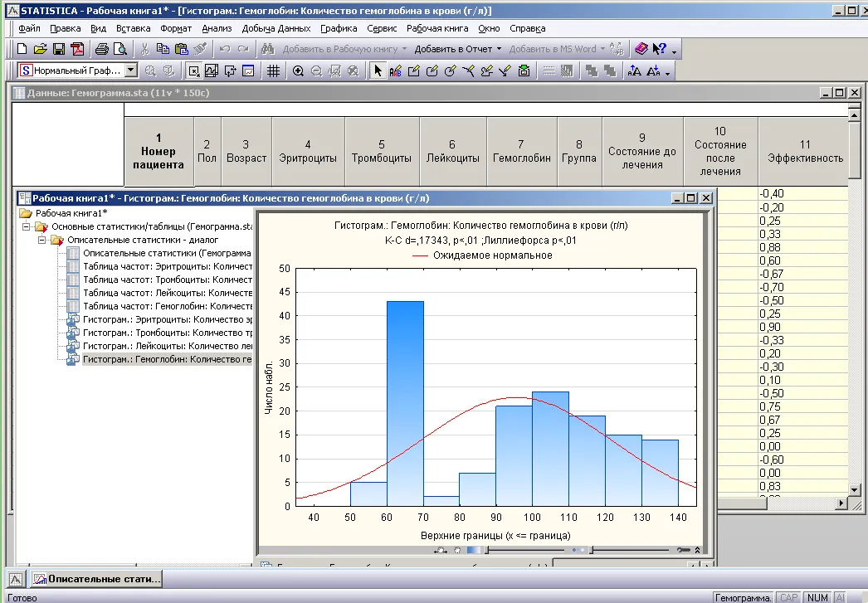Select the arrow pointer selection tool
The image size is (868, 603).
tap(378, 71)
